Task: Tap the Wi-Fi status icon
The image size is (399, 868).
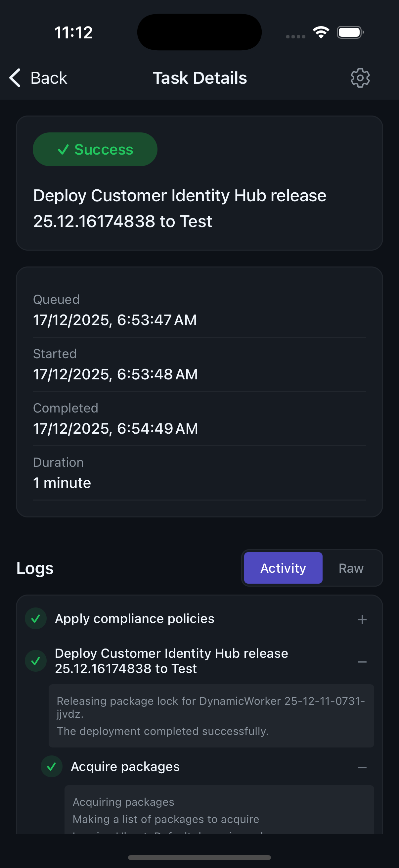Action: coord(321,31)
